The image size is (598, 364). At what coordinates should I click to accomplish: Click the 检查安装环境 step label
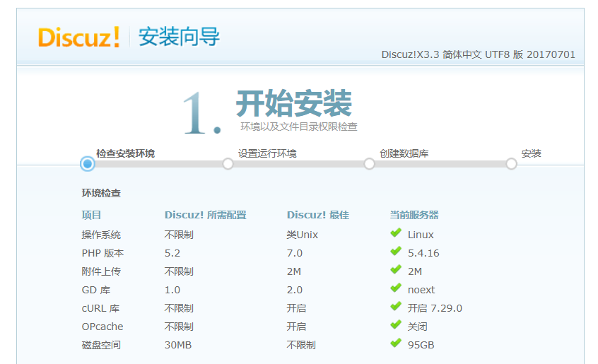click(126, 153)
